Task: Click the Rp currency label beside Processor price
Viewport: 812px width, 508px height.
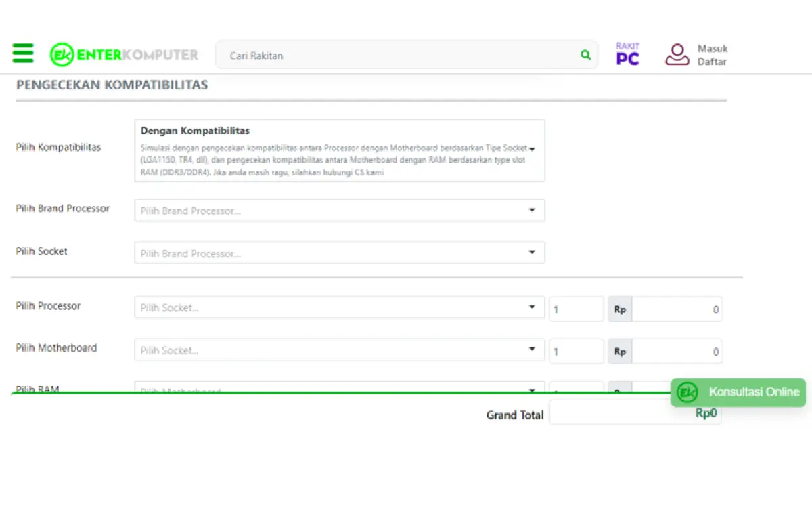Action: [x=619, y=309]
